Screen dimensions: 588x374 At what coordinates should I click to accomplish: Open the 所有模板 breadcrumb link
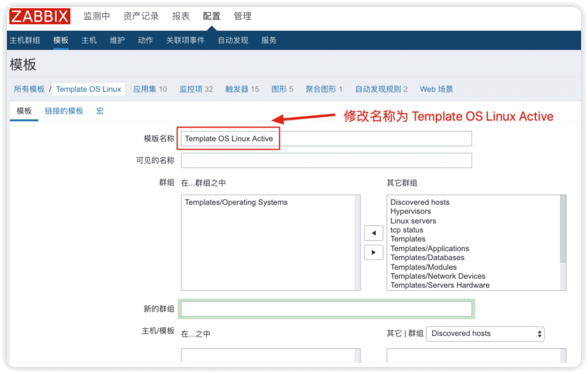click(x=29, y=89)
